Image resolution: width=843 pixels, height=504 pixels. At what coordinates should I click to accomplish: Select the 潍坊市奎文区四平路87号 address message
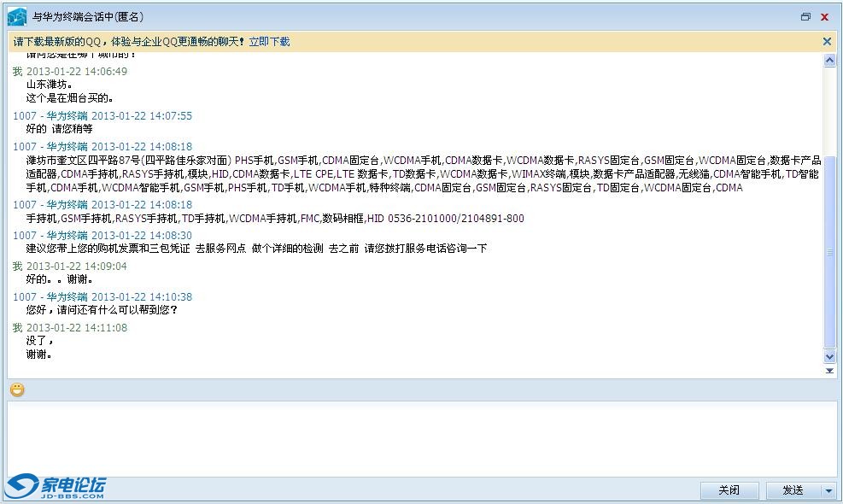pos(423,173)
